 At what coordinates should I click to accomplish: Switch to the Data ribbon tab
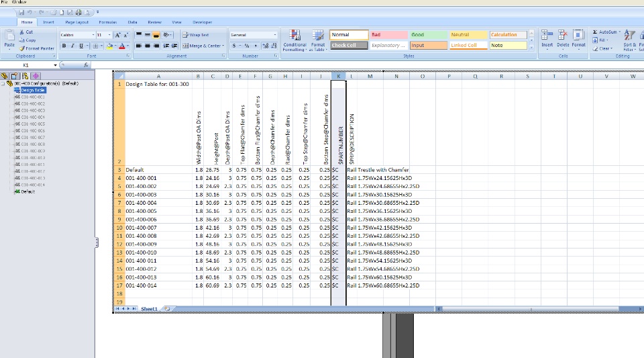point(132,22)
